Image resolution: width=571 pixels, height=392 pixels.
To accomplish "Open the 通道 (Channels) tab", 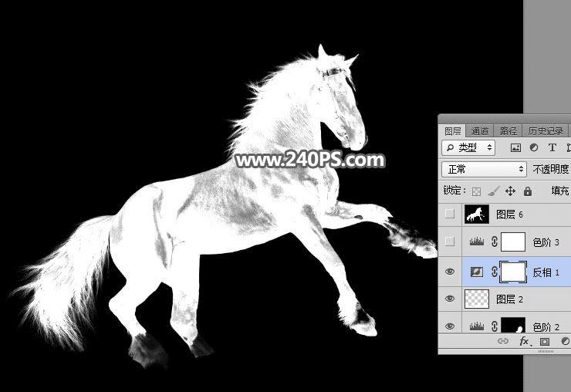I will pyautogui.click(x=480, y=131).
